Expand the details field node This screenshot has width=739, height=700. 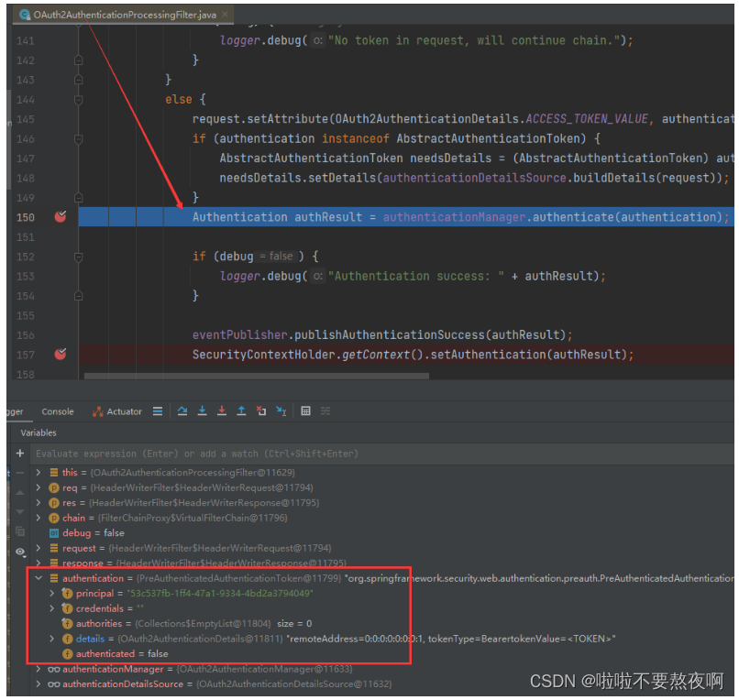(x=53, y=639)
